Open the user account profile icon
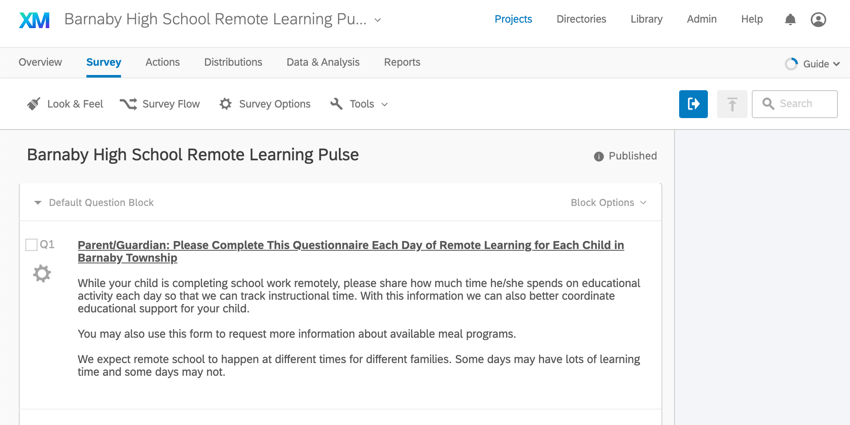 pyautogui.click(x=818, y=20)
